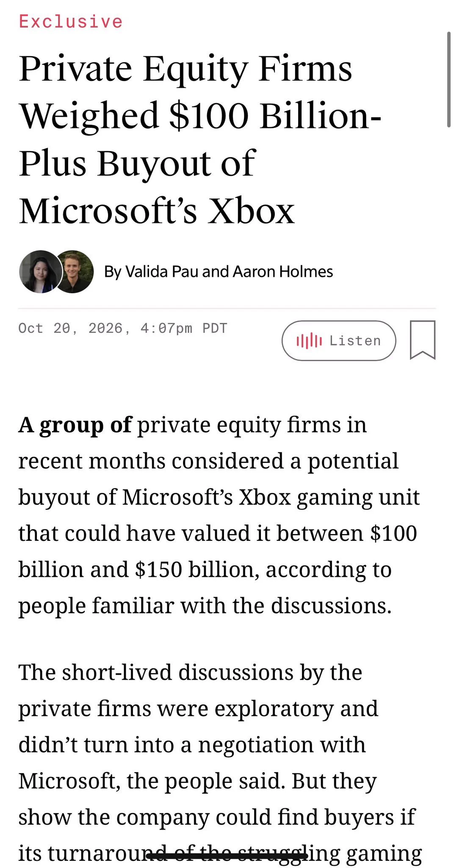Image resolution: width=454 pixels, height=868 pixels.
Task: Click the headline about Microsoft's Xbox buyout
Action: click(200, 139)
